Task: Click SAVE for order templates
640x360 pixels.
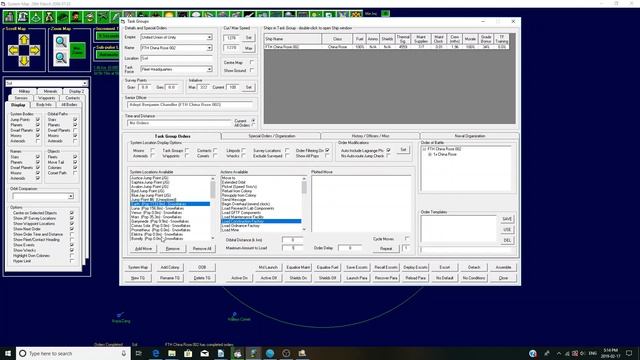Action: click(x=507, y=219)
